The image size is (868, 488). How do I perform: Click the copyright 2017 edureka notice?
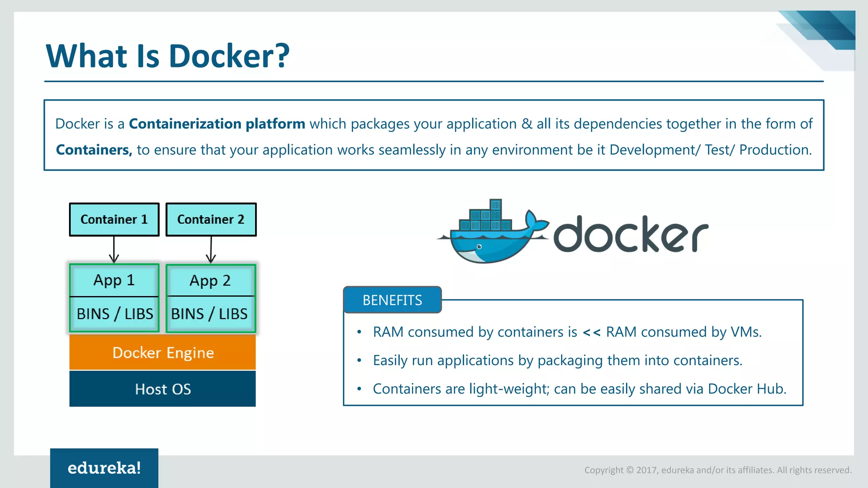click(x=718, y=470)
